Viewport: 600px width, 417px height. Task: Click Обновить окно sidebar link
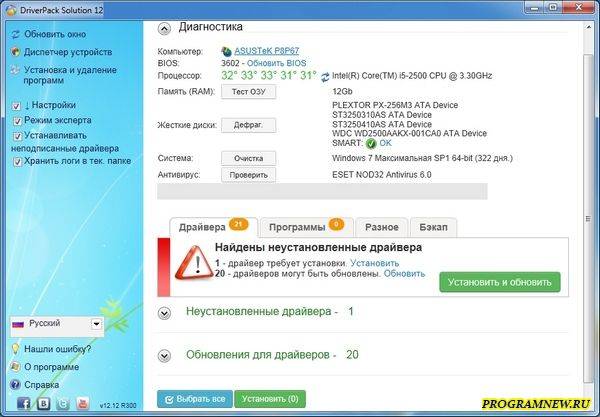pyautogui.click(x=55, y=34)
